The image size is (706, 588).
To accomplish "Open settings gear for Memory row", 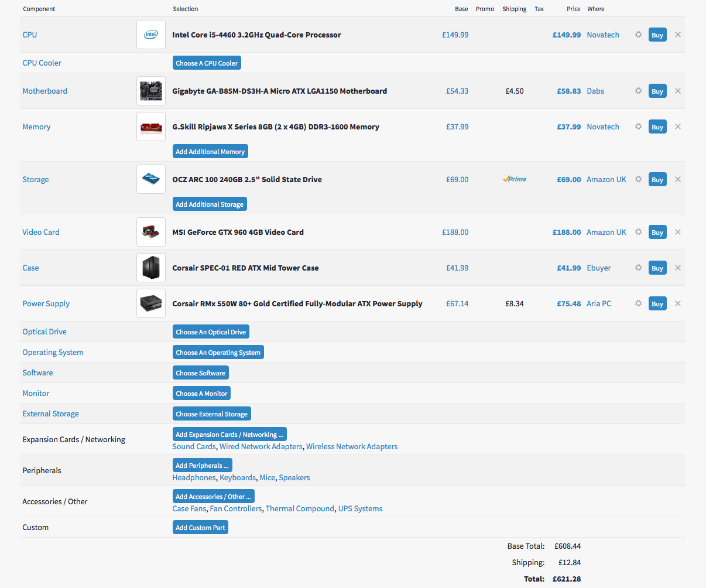I will coord(638,127).
